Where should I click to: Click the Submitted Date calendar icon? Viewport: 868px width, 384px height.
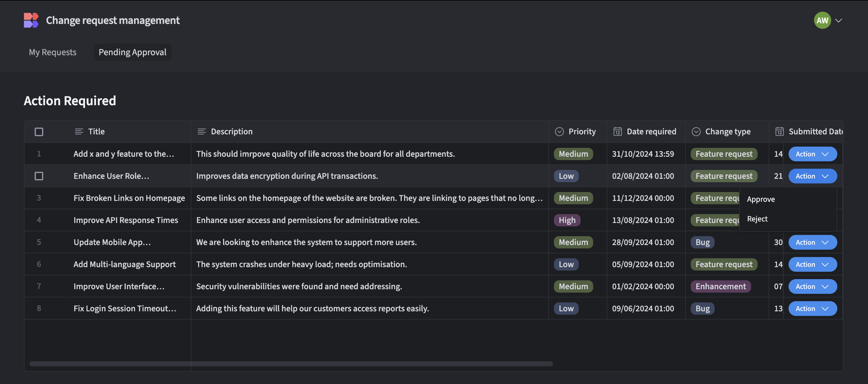tap(779, 132)
